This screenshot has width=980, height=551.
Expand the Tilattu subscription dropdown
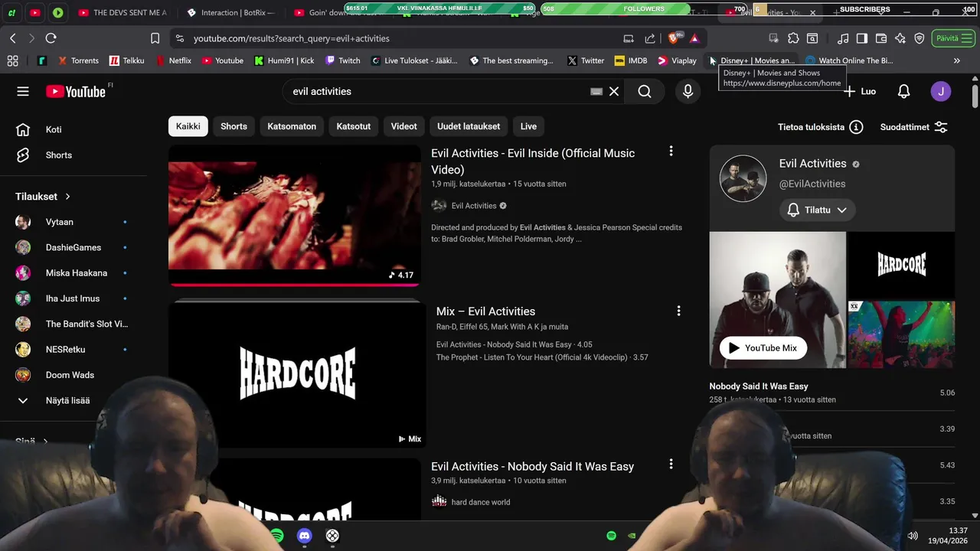(x=818, y=210)
